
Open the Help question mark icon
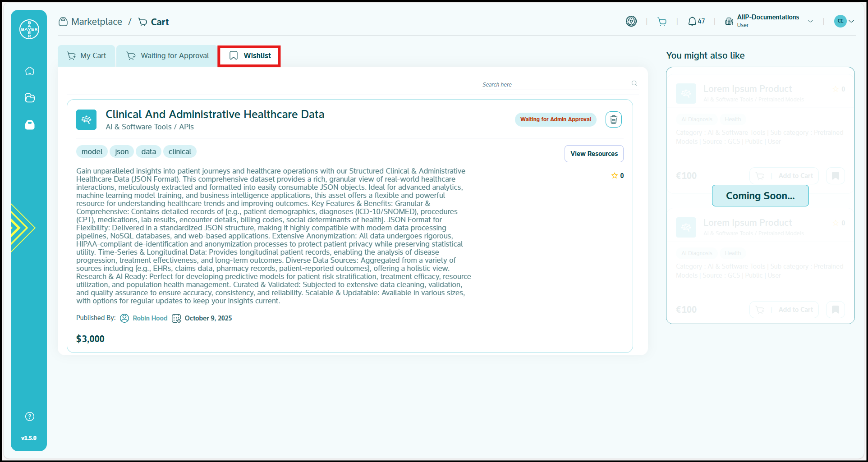[x=30, y=416]
